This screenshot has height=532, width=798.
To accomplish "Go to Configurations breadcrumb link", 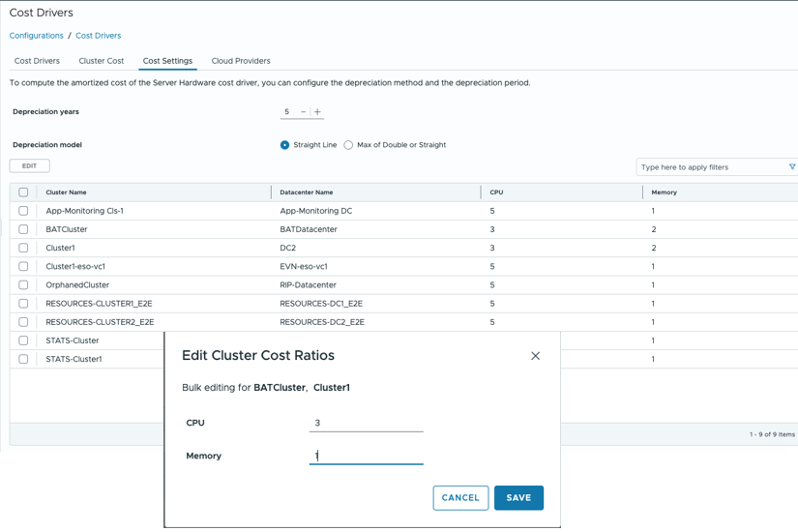I will point(36,36).
